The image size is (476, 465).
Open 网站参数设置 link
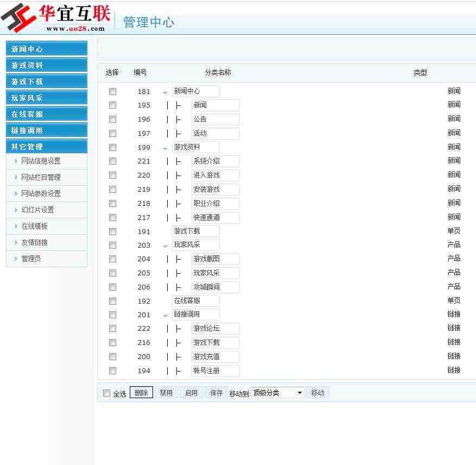tap(41, 193)
